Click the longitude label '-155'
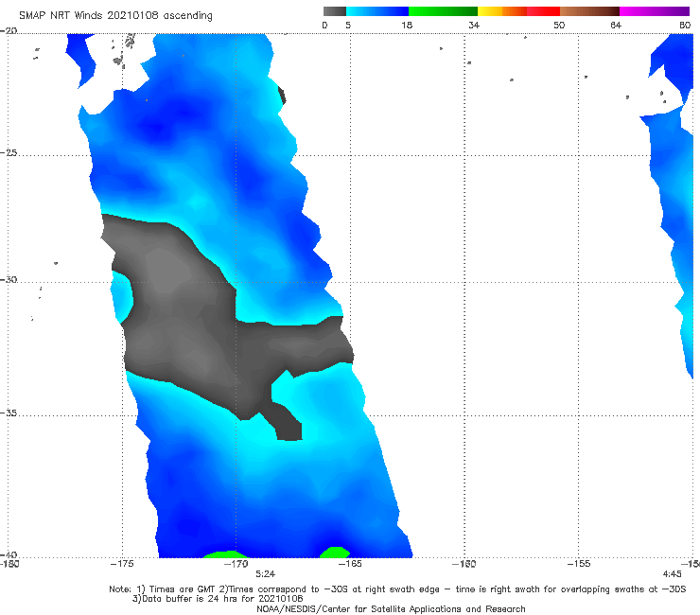 tap(579, 564)
